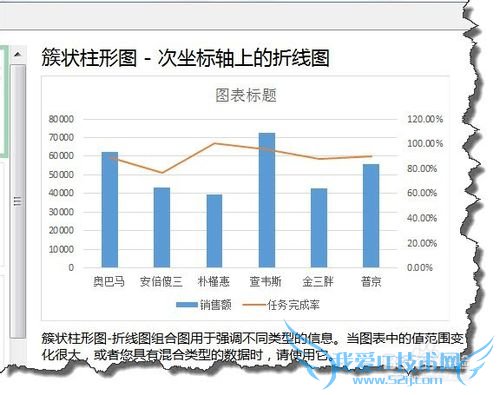Select the 查韦斯 blue bar
Image resolution: width=500 pixels, height=395 pixels.
pos(267,200)
